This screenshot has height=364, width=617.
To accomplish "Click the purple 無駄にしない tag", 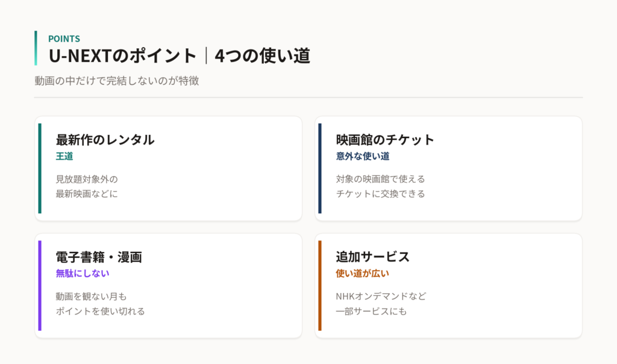I will click(x=82, y=274).
